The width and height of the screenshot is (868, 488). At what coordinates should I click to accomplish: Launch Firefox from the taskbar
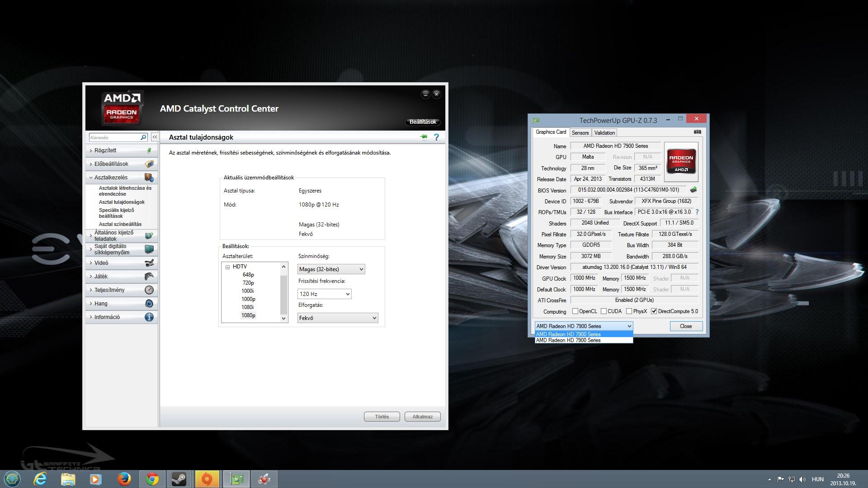click(x=124, y=479)
